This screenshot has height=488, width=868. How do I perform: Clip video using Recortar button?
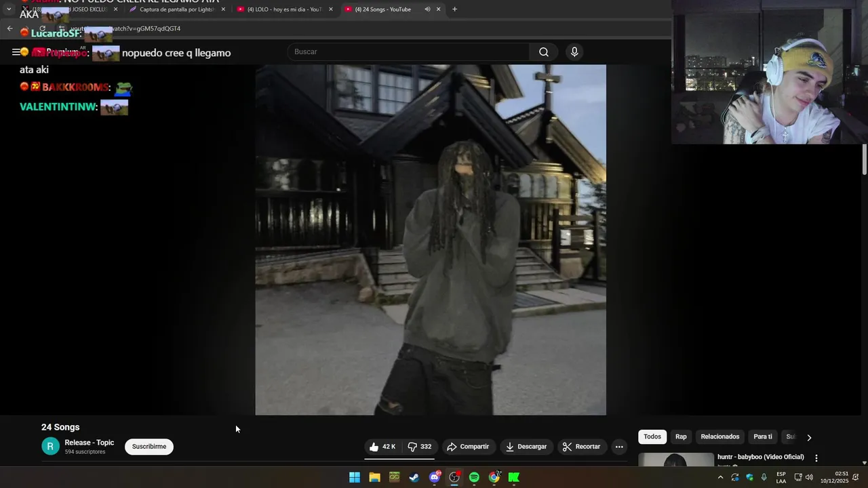pos(582,447)
